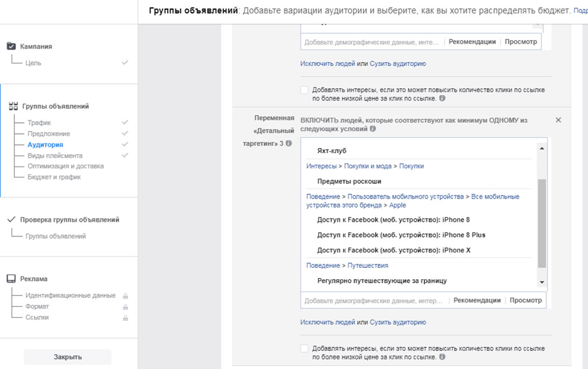
Task: Focus the lower Добавьте демографические данные field
Action: pos(374,300)
